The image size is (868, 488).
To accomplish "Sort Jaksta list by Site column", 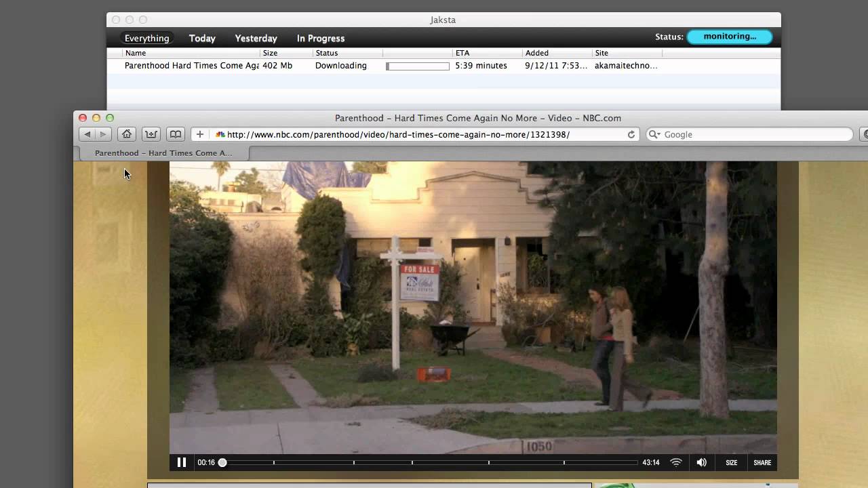I will tap(627, 53).
